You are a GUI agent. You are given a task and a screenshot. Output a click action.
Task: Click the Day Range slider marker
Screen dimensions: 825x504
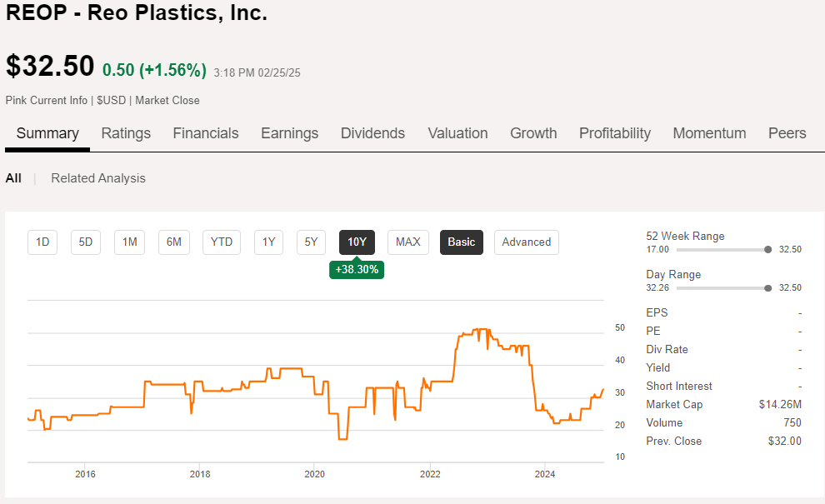click(768, 287)
